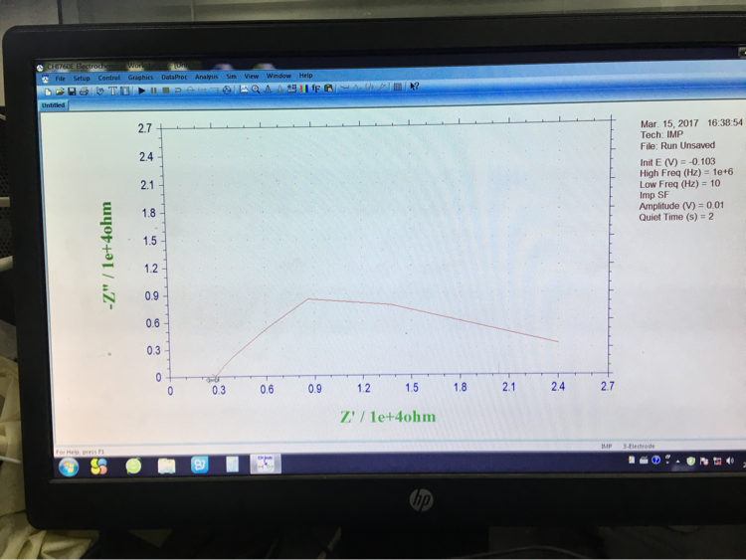Click the Context help arrow-question icon
746x560 pixels.
tap(415, 87)
